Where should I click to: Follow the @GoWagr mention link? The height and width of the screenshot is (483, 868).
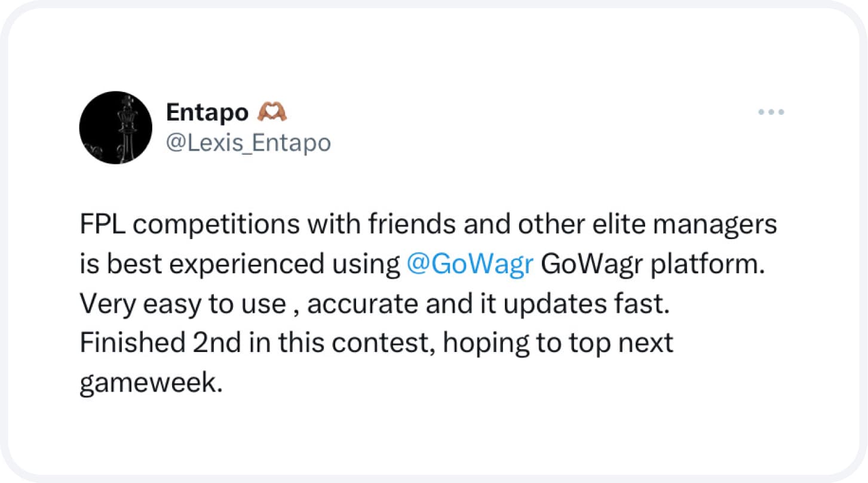pos(469,265)
